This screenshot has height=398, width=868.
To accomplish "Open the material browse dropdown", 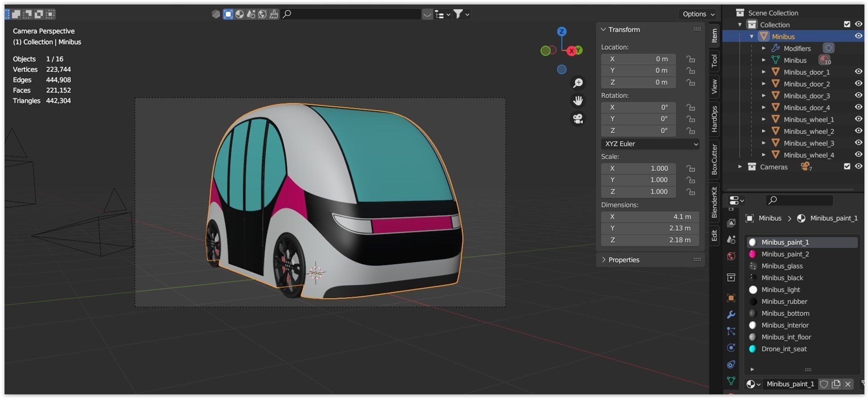I will click(x=753, y=384).
